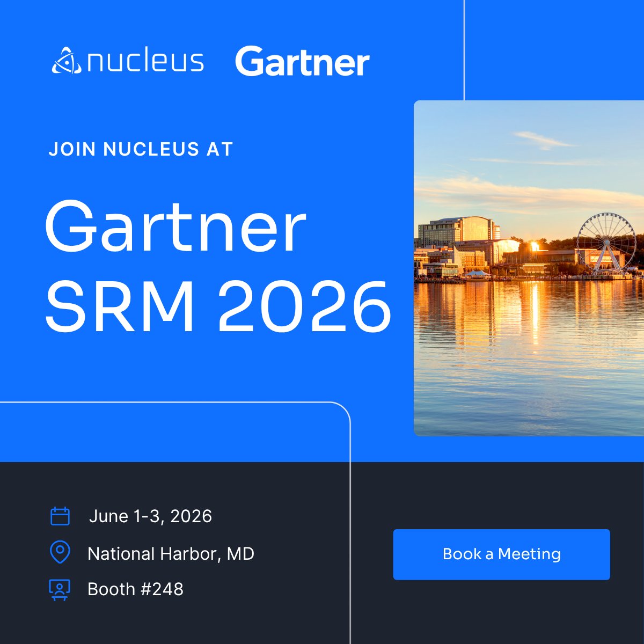Click the "nucleus" wordmark text
Image resolution: width=644 pixels, height=644 pixels.
tap(145, 61)
